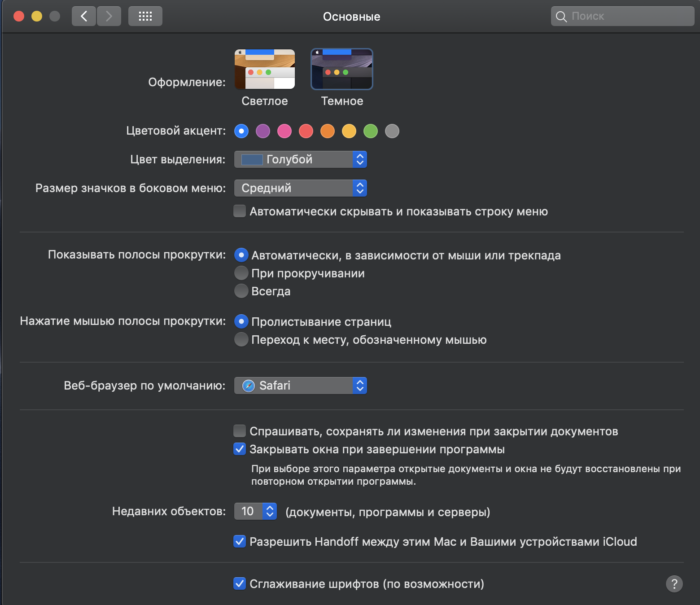Screen dimensions: 700x605
Task: Choose the graphite accent color
Action: click(392, 131)
